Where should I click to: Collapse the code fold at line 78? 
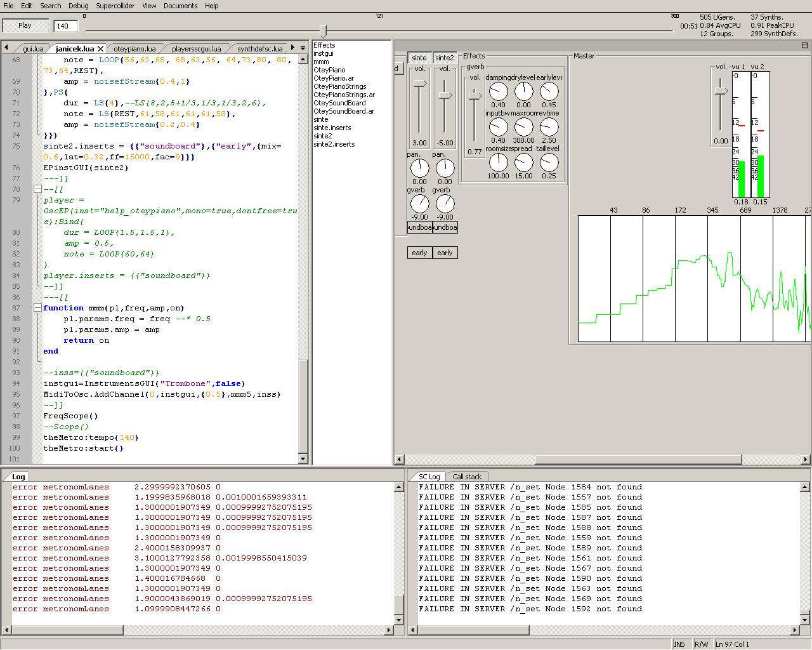[37, 189]
